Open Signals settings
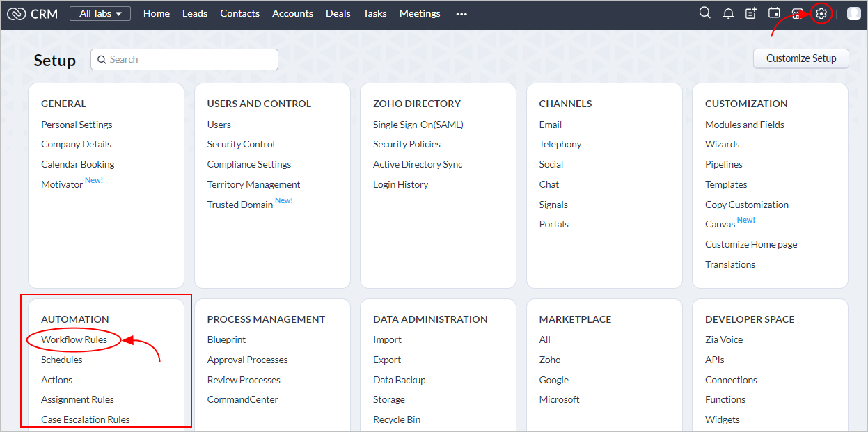The width and height of the screenshot is (868, 432). point(553,205)
